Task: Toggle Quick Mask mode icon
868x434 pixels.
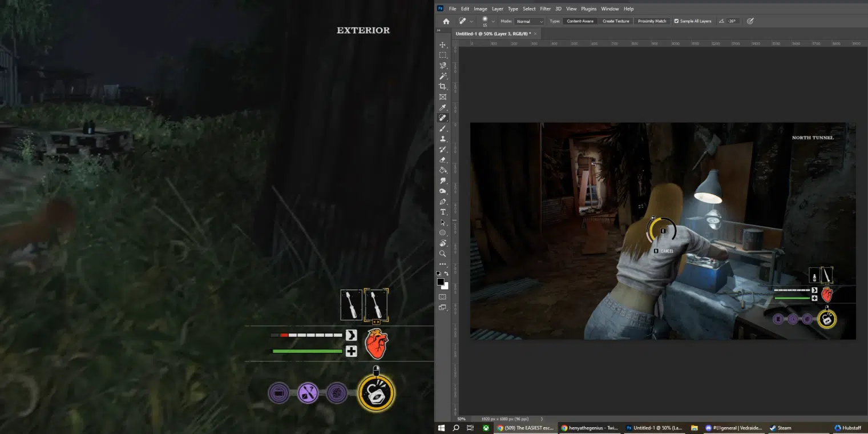Action: [x=442, y=297]
